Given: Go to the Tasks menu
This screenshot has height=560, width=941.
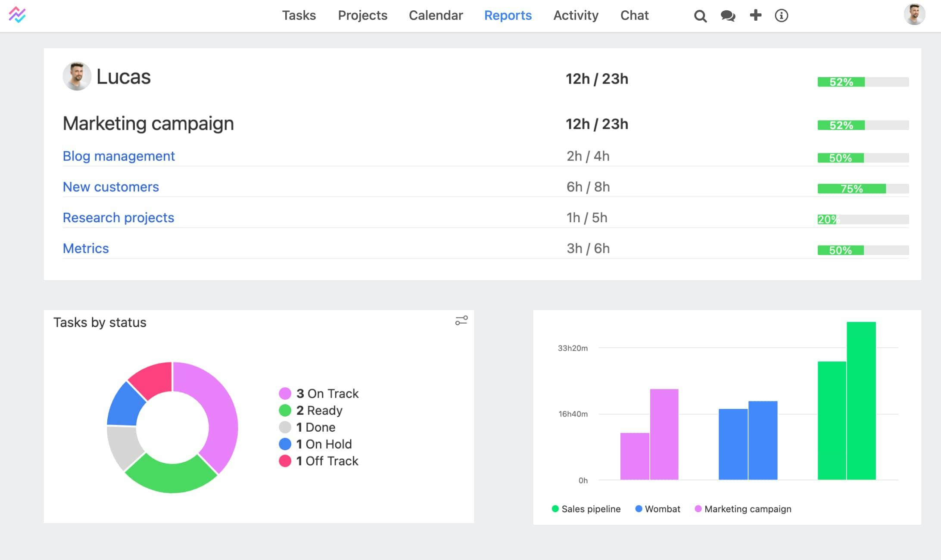Looking at the screenshot, I should click(x=299, y=16).
